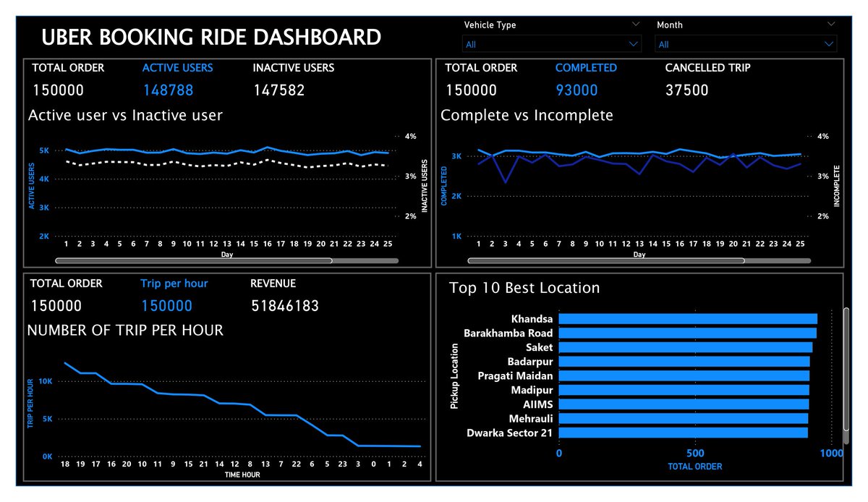This screenshot has width=868, height=502.
Task: Click the INACTIVE USERS vertical axis title
Action: (425, 186)
